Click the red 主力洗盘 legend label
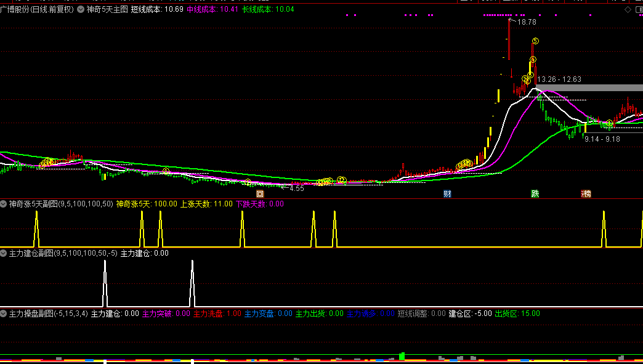 click(x=209, y=314)
